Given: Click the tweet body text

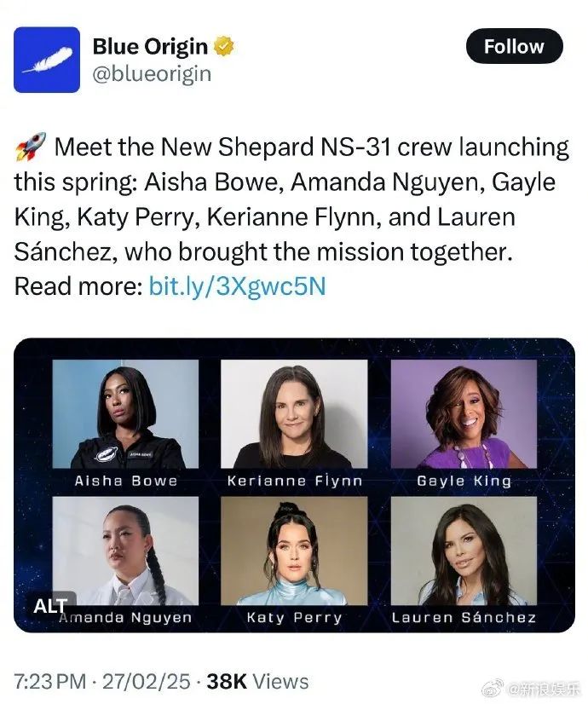Looking at the screenshot, I should click(291, 216).
